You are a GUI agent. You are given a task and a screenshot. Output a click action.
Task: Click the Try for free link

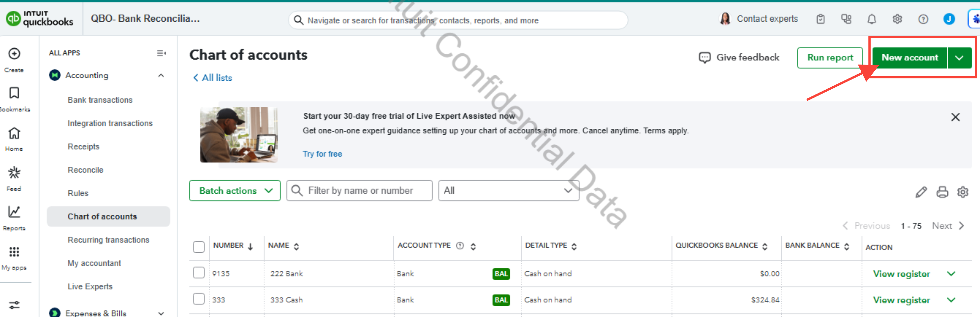tap(322, 154)
